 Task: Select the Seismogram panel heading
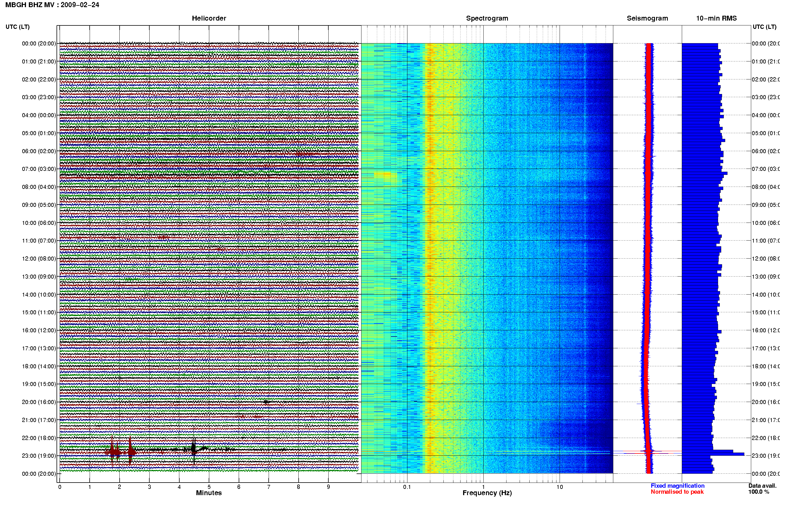(x=647, y=18)
